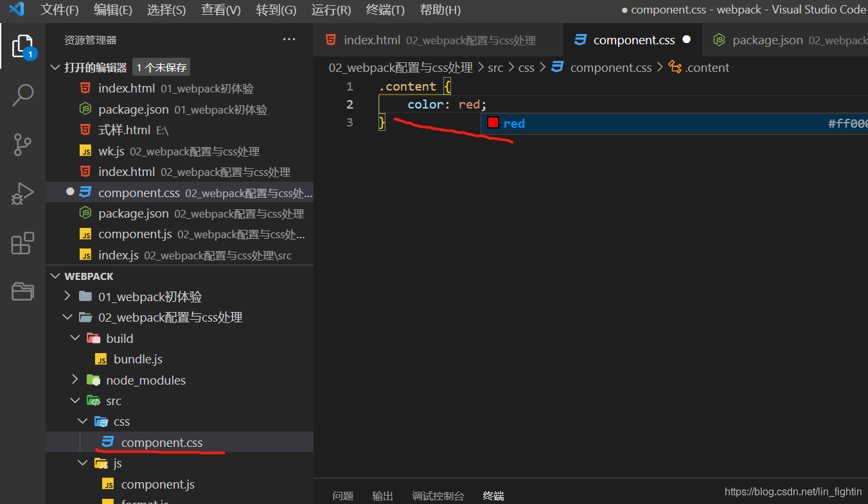Switch to the index.html editor tab

pyautogui.click(x=438, y=40)
